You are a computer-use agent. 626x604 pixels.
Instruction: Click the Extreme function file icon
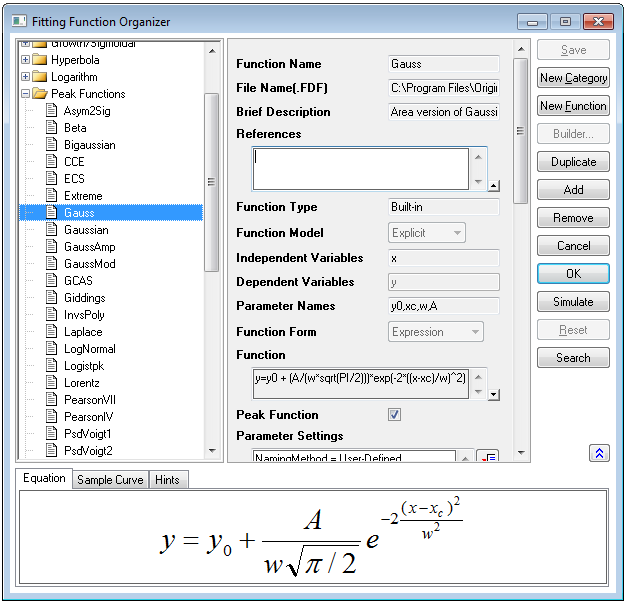(x=51, y=195)
